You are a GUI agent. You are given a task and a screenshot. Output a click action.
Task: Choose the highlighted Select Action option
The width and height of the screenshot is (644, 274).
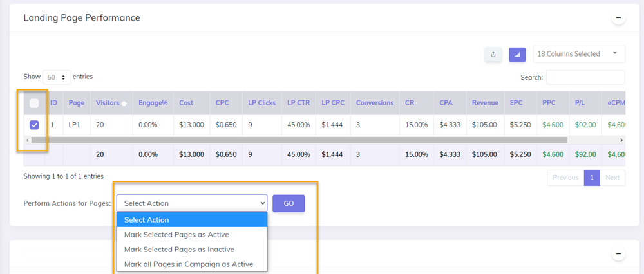192,220
